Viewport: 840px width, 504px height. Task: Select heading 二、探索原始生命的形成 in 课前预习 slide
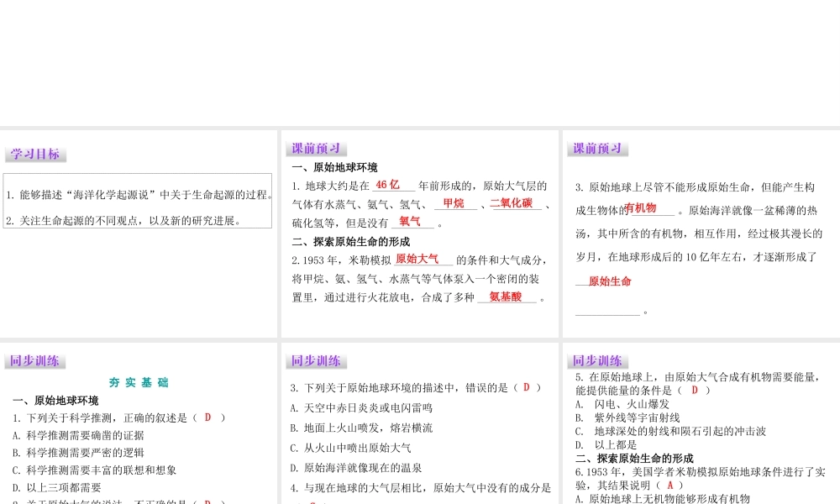(351, 242)
